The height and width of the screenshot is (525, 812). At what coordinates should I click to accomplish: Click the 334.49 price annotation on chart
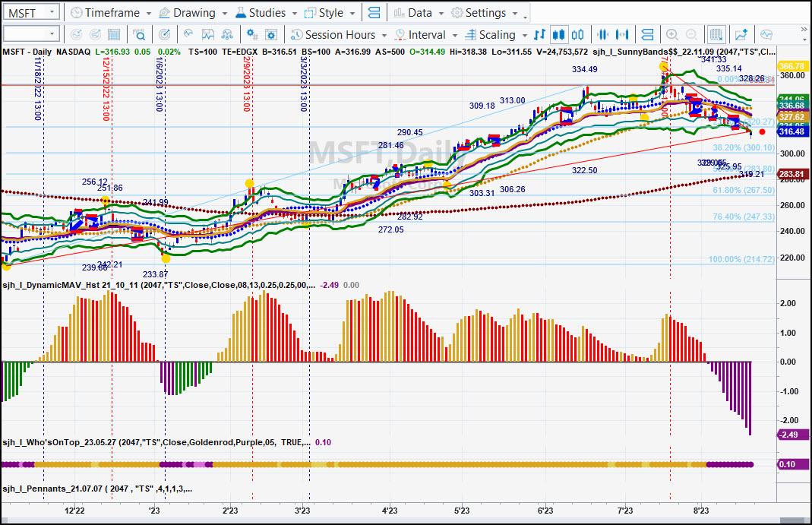(585, 69)
